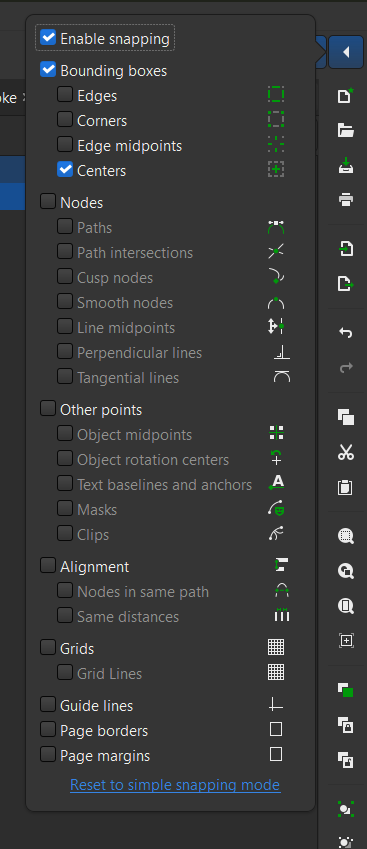Click Reset to simple snapping mode
Screen dimensions: 367x849
(175, 785)
